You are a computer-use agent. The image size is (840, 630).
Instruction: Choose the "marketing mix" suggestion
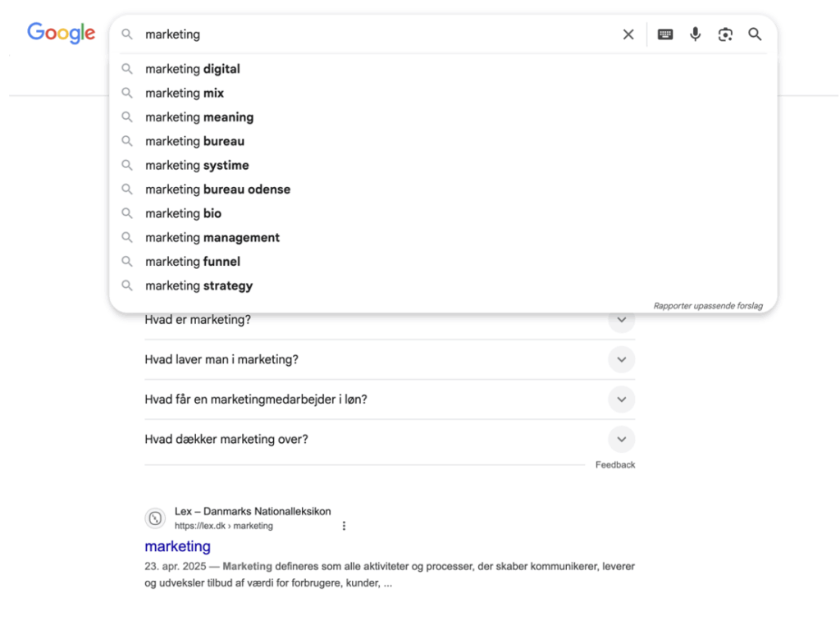click(185, 94)
